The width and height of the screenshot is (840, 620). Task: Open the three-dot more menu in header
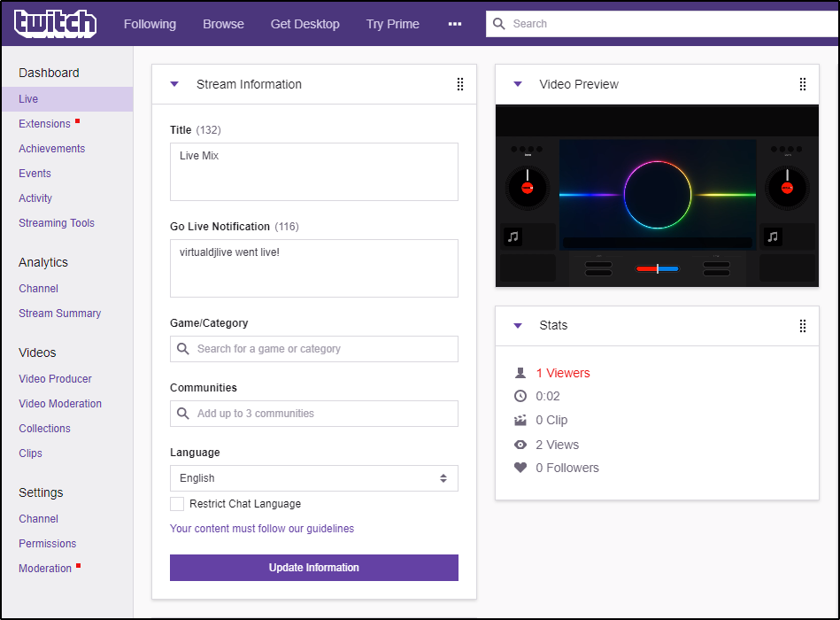455,24
